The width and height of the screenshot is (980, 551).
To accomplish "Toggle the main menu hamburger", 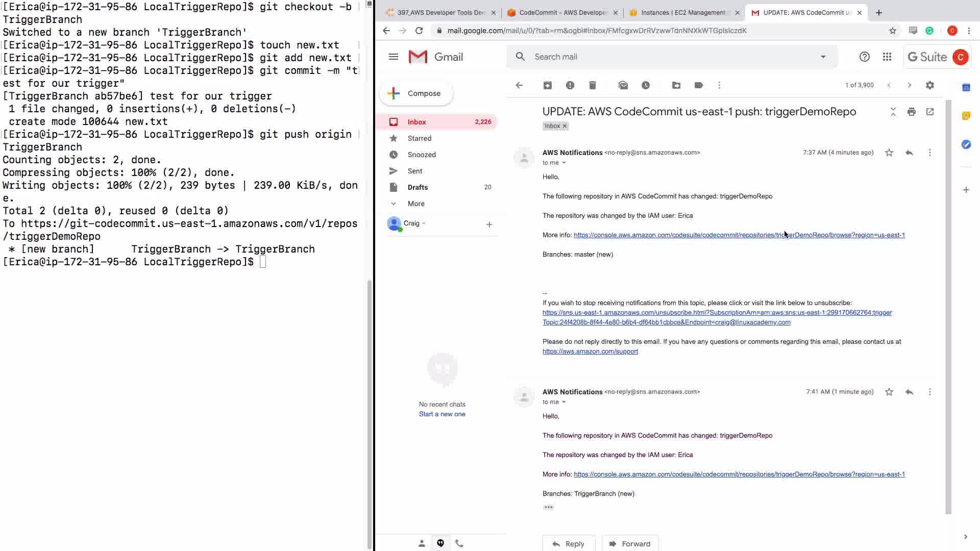I will pos(393,57).
